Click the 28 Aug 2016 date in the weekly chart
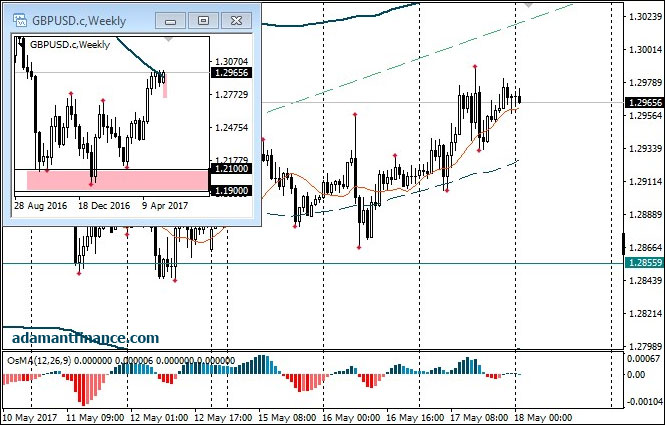 (41, 206)
